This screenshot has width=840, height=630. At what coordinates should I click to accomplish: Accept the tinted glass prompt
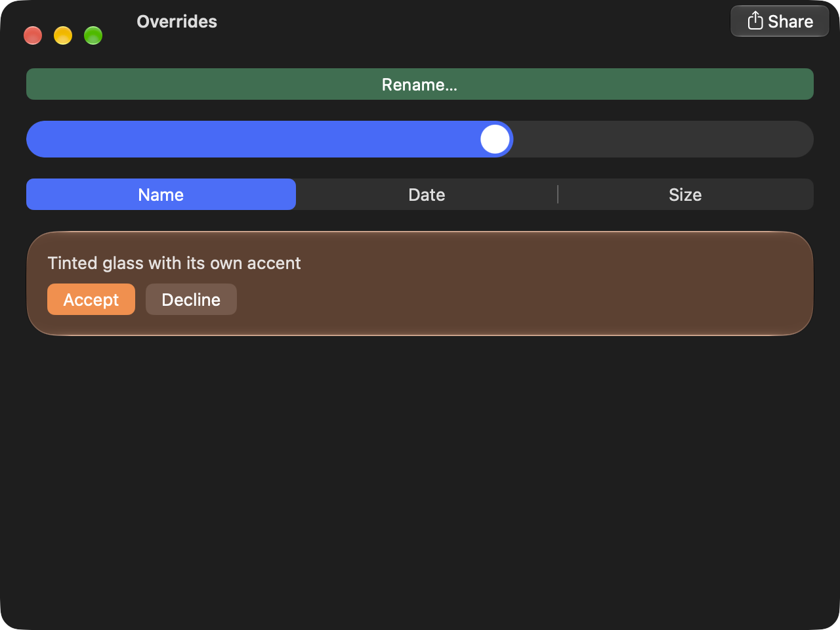tap(91, 299)
